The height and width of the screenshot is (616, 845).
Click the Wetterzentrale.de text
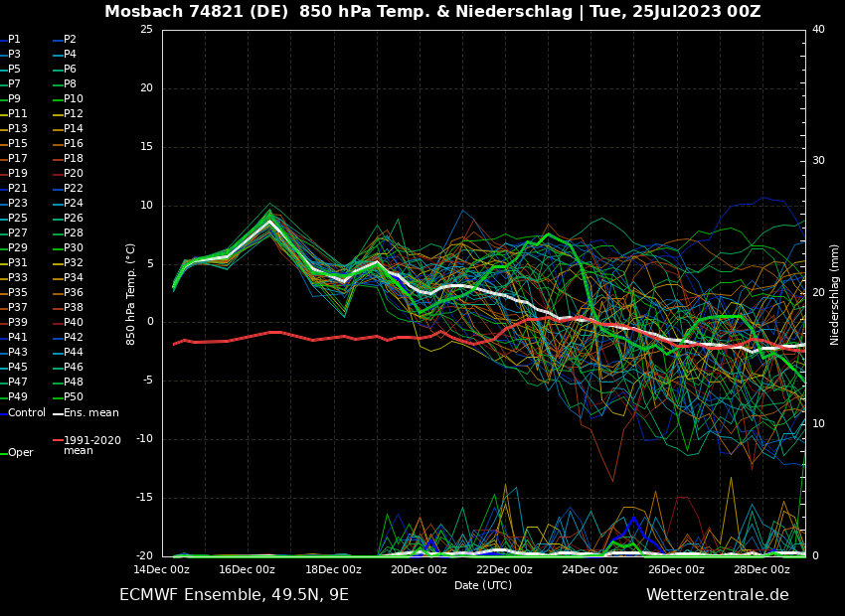[717, 595]
